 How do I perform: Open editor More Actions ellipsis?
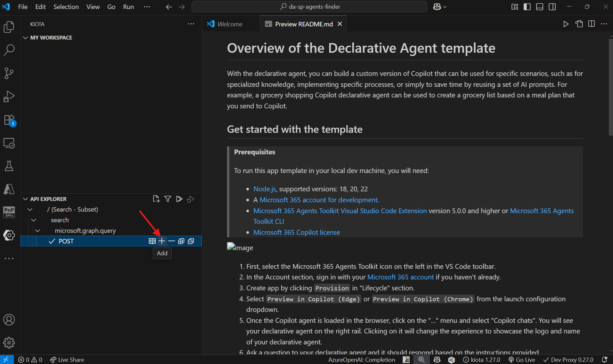(x=604, y=24)
